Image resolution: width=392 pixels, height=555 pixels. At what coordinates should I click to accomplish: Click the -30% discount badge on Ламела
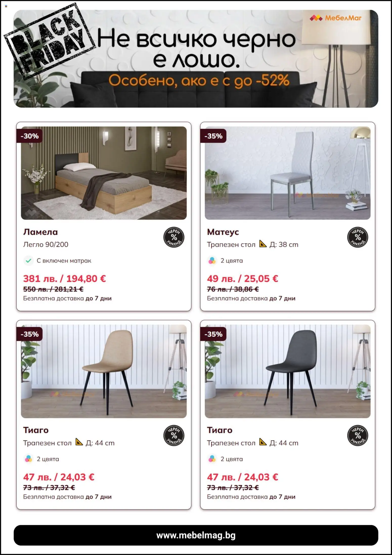(30, 136)
